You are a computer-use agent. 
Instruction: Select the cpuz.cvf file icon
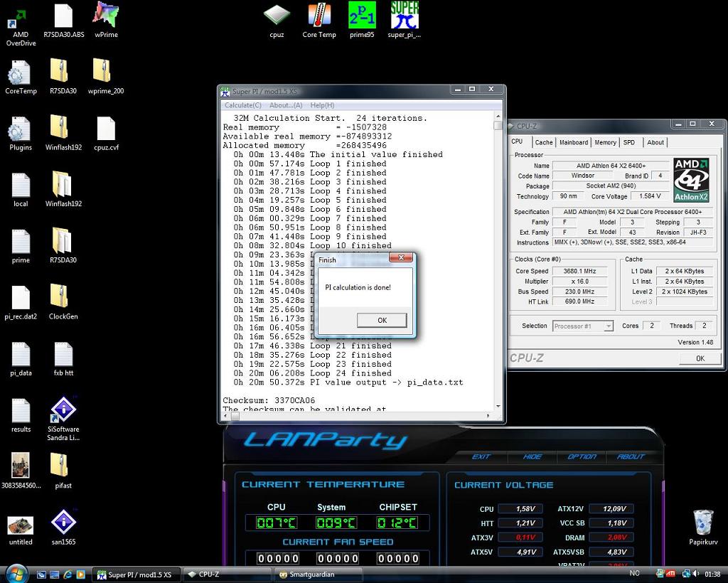(x=106, y=134)
